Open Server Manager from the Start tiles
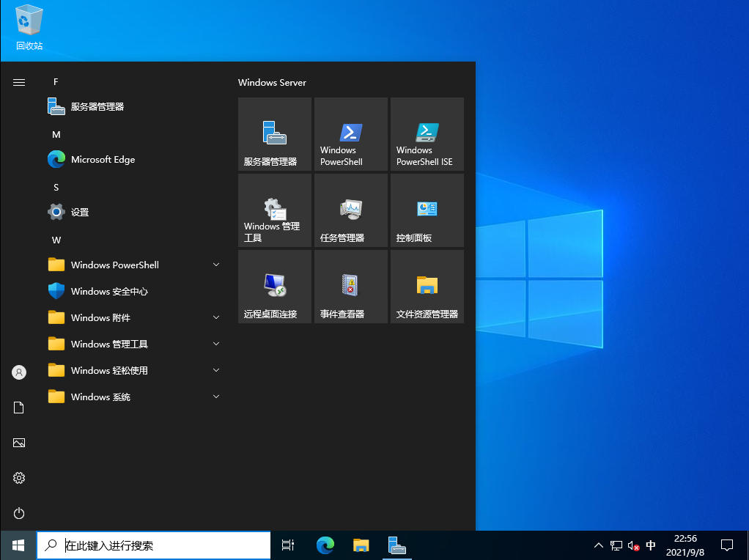The height and width of the screenshot is (560, 749). (x=274, y=134)
